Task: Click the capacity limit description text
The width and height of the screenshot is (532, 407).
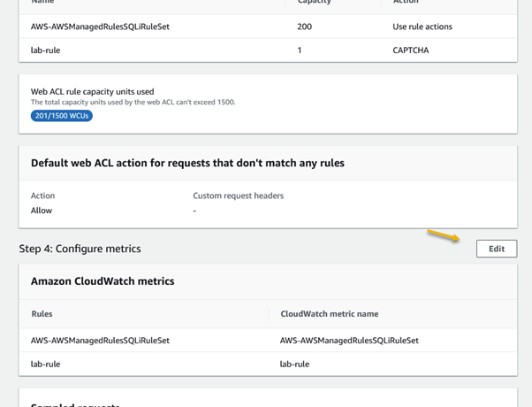Action: (133, 102)
